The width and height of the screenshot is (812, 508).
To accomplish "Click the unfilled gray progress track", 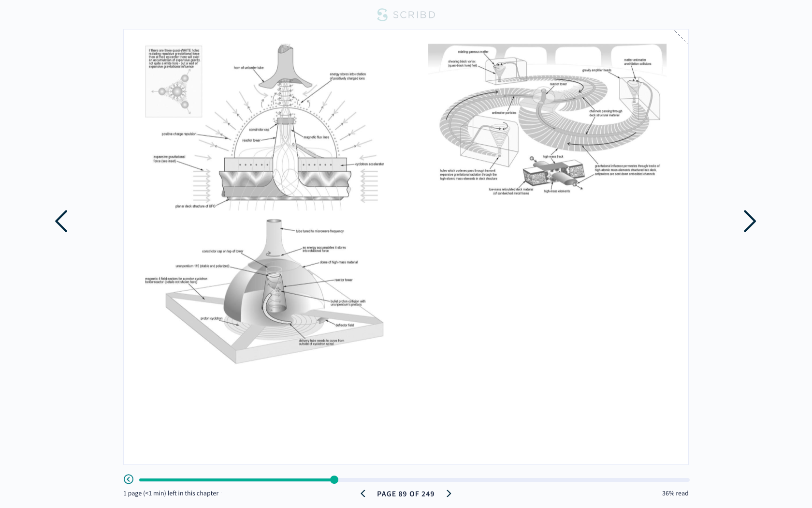I will click(x=512, y=480).
